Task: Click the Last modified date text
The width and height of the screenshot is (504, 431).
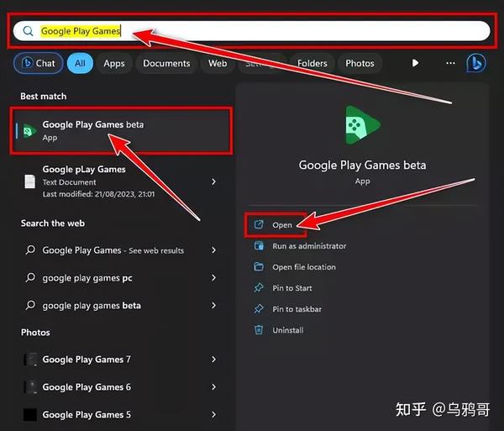Action: [x=98, y=194]
